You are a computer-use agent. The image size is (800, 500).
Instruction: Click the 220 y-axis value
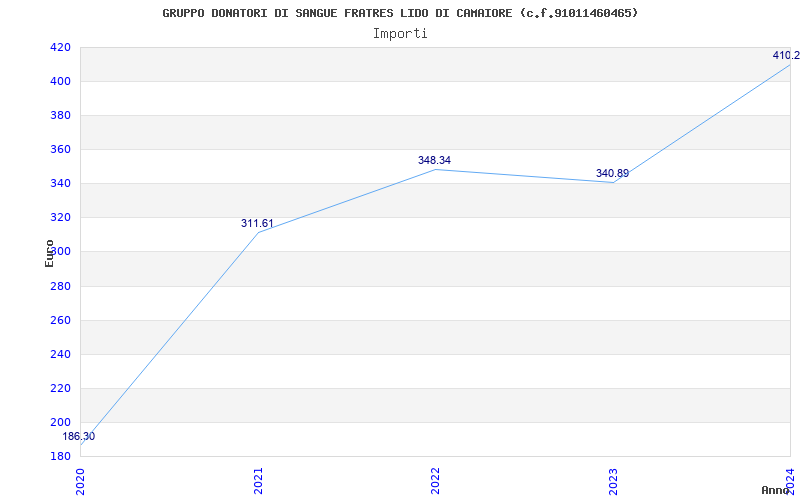60,389
